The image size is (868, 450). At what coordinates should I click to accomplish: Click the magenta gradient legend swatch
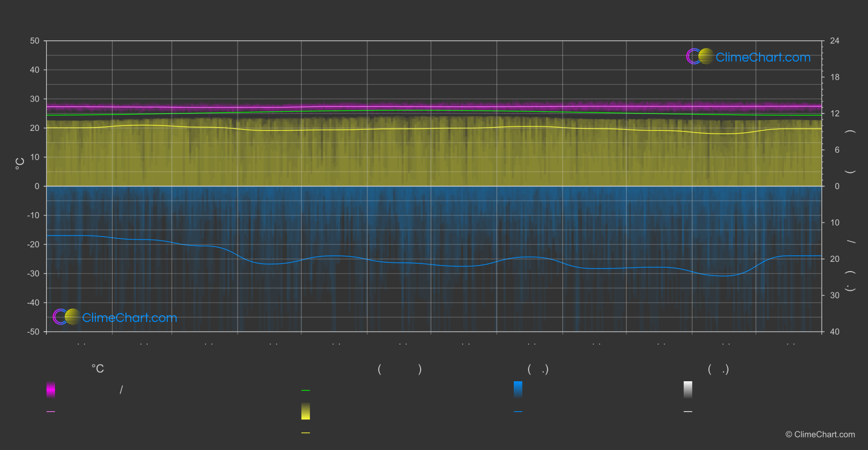click(x=51, y=389)
